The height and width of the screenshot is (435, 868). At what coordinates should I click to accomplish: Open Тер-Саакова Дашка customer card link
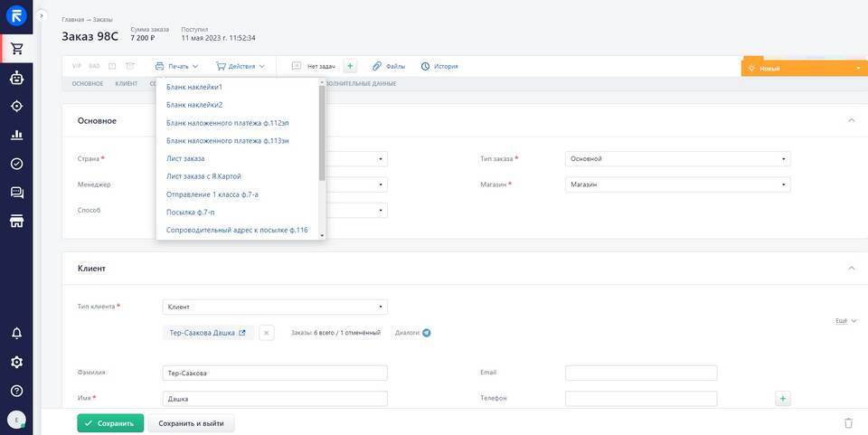(x=207, y=333)
